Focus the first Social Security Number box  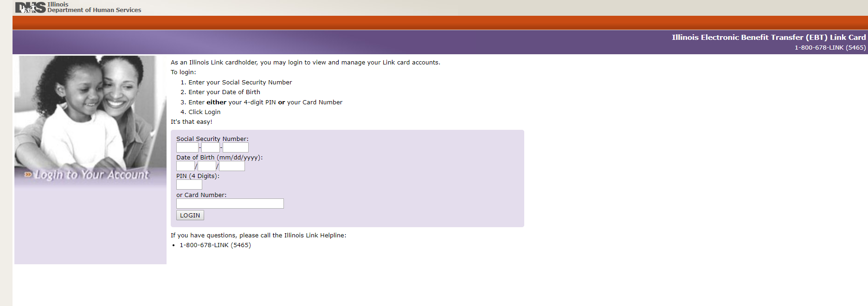click(187, 147)
